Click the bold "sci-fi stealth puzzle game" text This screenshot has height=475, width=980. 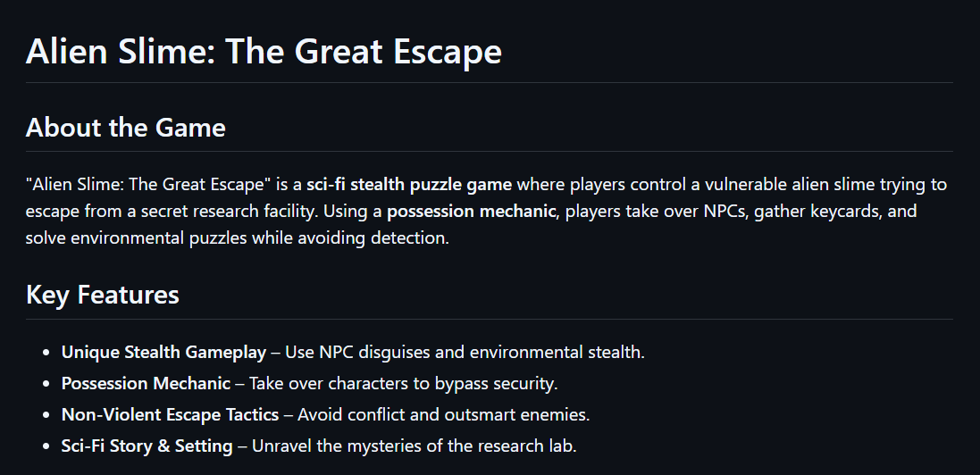pyautogui.click(x=409, y=185)
